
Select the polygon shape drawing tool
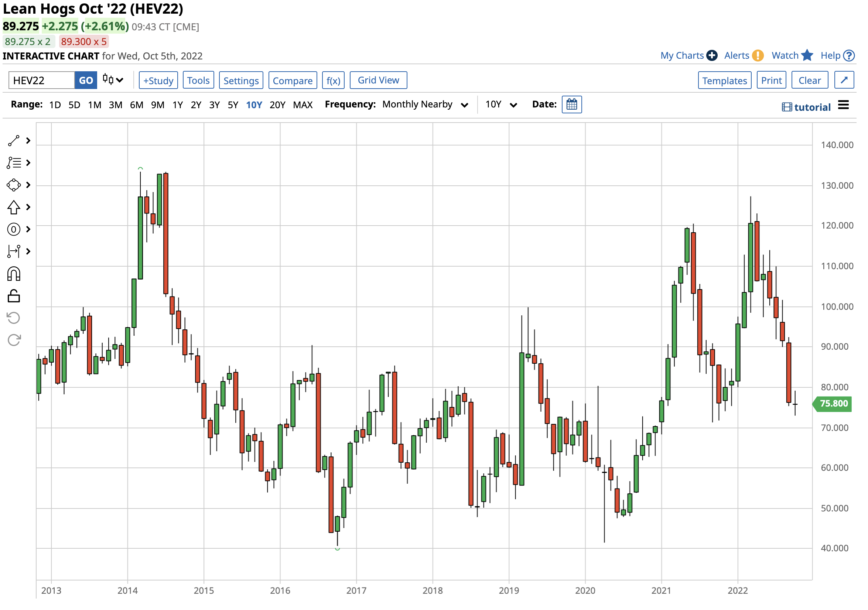click(14, 185)
